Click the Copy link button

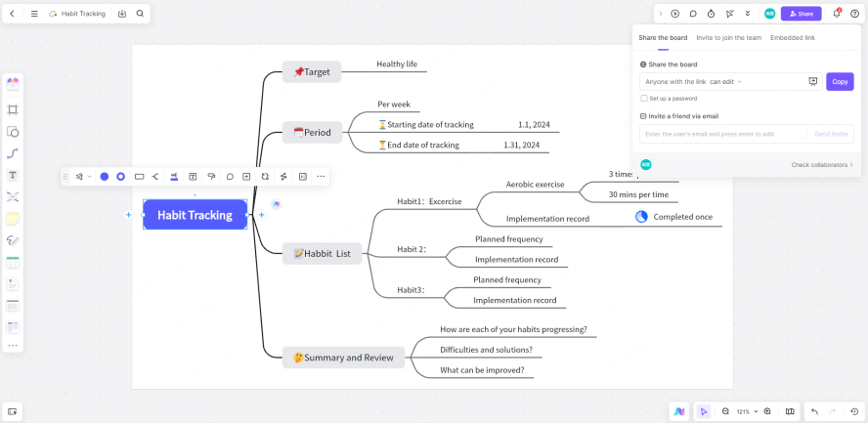click(x=840, y=81)
